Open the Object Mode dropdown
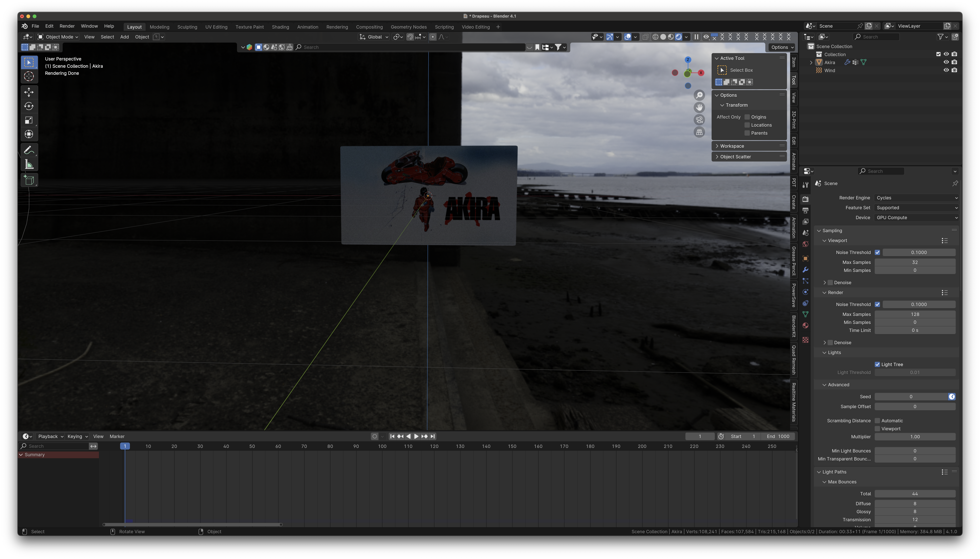 (x=58, y=37)
